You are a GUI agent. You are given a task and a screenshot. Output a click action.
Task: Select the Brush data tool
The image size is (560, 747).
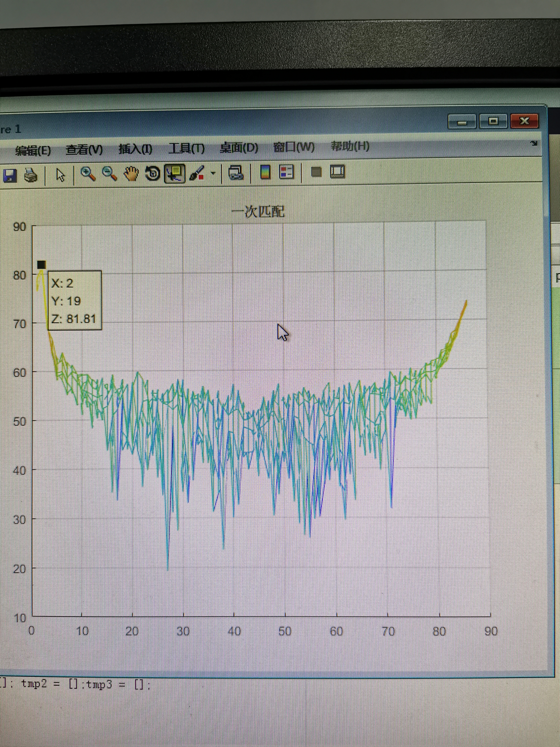tap(197, 173)
